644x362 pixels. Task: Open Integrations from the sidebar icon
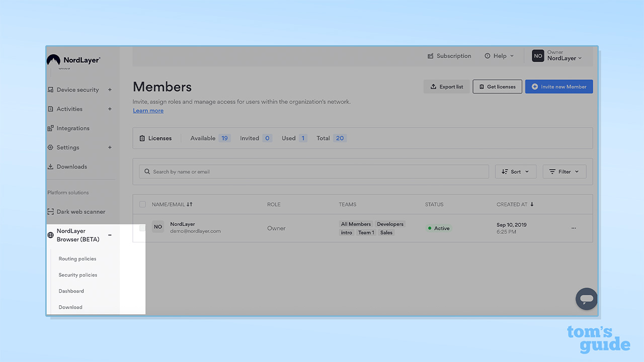[51, 128]
